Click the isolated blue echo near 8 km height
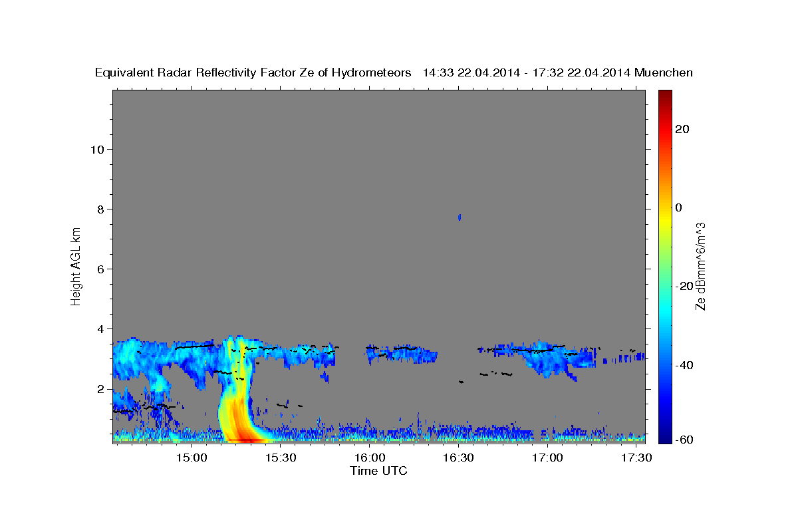The height and width of the screenshot is (532, 798). [460, 217]
